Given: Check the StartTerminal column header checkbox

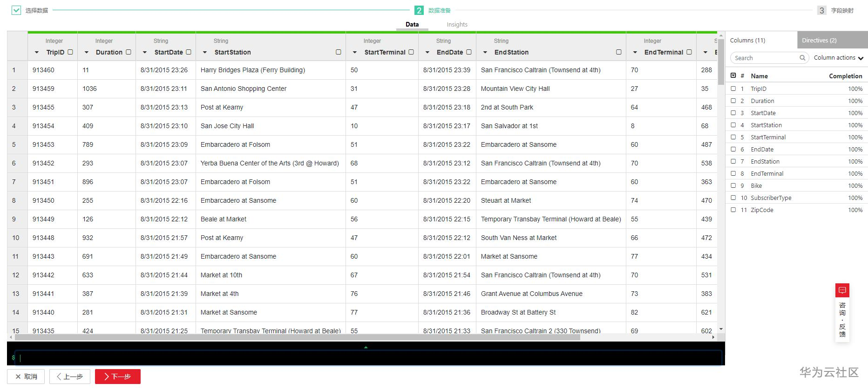Looking at the screenshot, I should [x=411, y=52].
